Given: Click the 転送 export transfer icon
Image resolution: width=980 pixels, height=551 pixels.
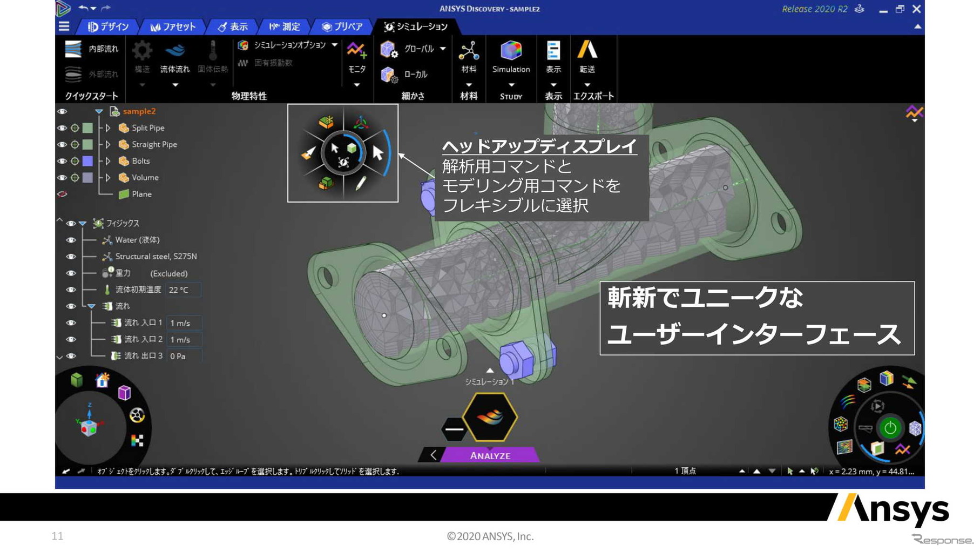Looking at the screenshot, I should (x=587, y=50).
